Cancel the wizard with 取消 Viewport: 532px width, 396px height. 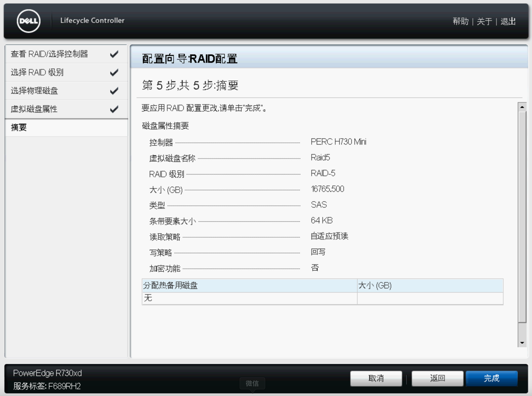(376, 378)
